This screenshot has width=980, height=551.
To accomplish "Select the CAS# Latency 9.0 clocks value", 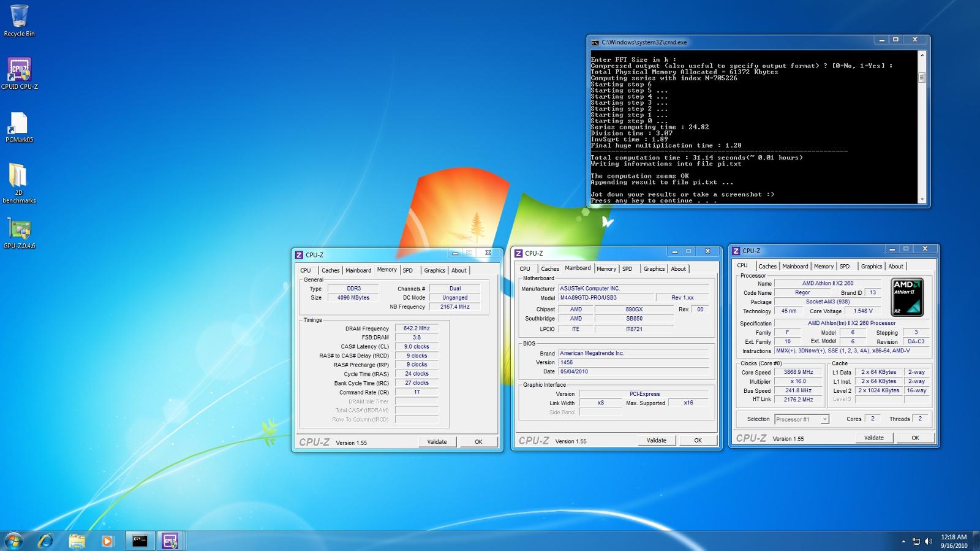I will coord(417,347).
